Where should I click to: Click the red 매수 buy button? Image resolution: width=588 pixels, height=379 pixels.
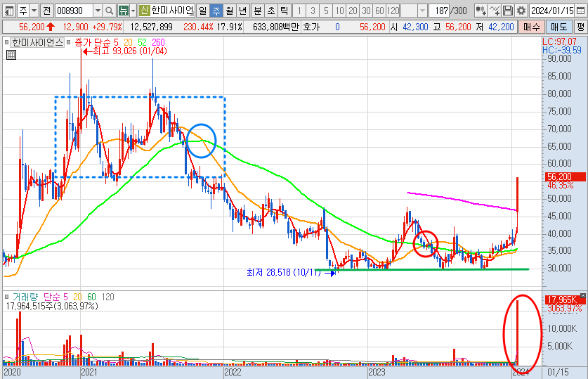point(531,27)
